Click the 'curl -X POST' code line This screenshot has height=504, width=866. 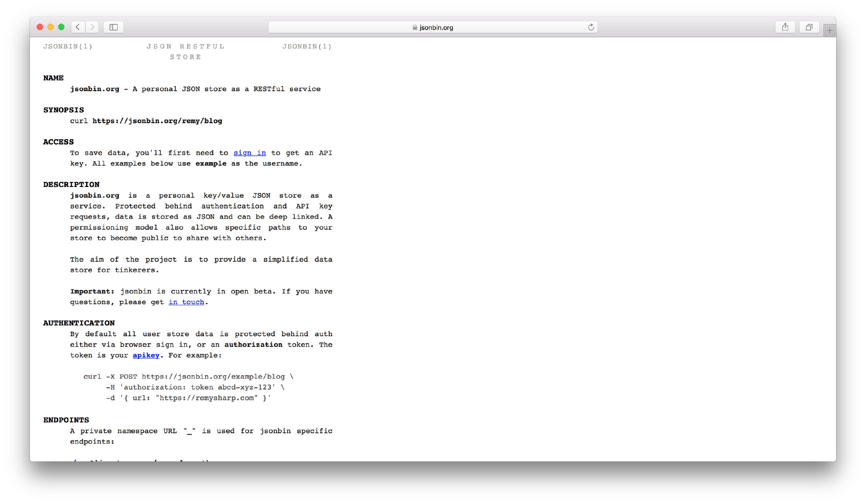coord(188,376)
